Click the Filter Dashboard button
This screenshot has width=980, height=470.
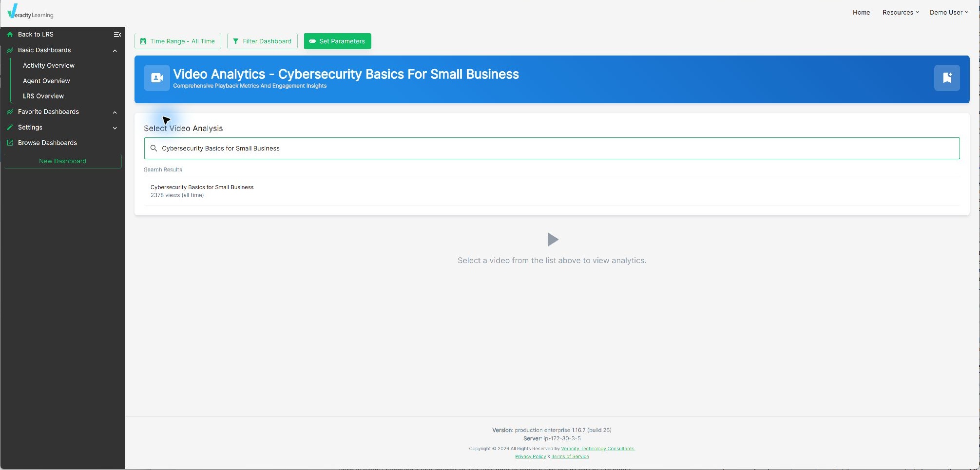pyautogui.click(x=262, y=41)
